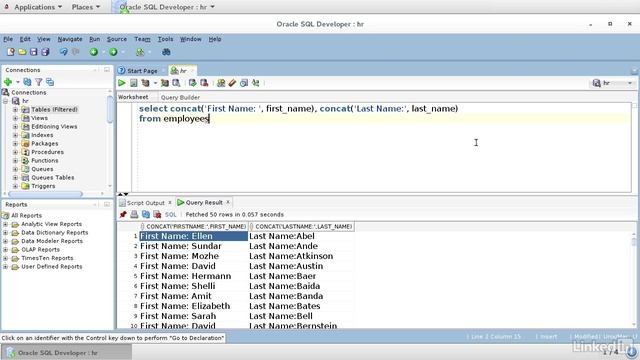
Task: Click the Open folder icon in main toolbar
Action: point(22,52)
